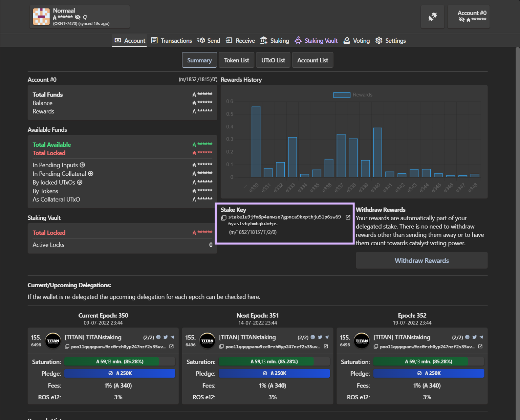The image size is (520, 420).
Task: Click the Active Locks row value
Action: click(x=211, y=245)
